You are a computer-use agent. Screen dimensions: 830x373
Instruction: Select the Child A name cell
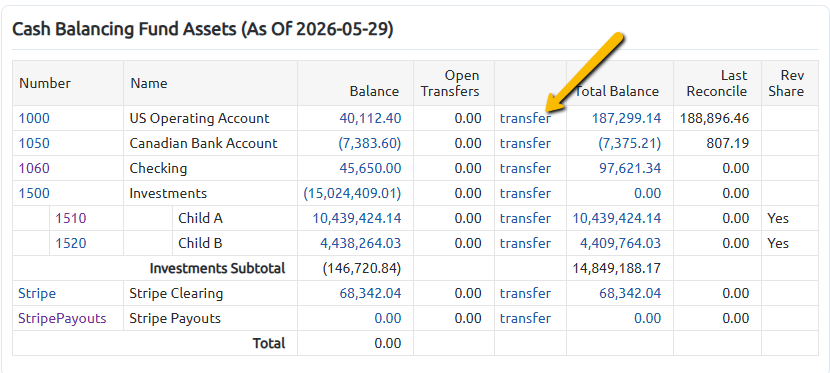point(235,219)
